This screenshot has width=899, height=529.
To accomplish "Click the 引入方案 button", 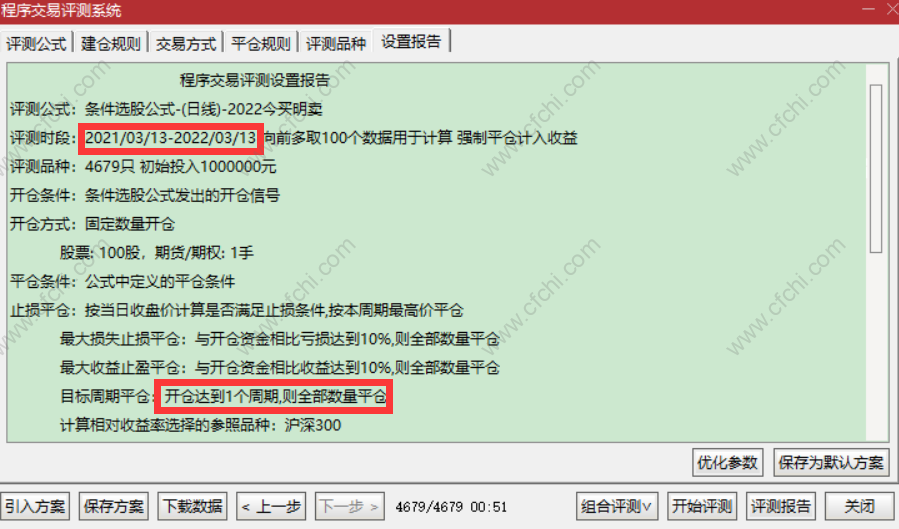I will [35, 507].
